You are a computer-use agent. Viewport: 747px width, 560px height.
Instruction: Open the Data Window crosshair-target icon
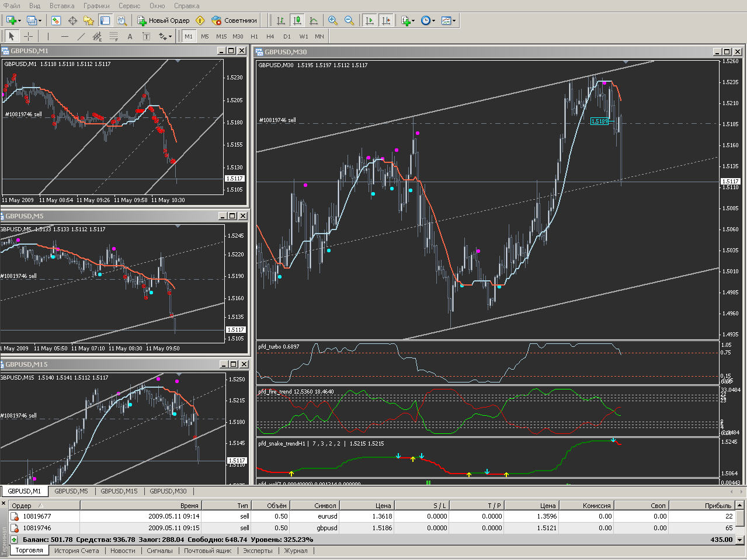tap(72, 20)
